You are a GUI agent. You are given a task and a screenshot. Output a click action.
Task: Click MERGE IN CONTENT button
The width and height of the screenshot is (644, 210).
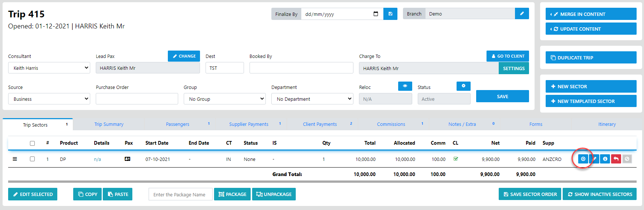(591, 14)
